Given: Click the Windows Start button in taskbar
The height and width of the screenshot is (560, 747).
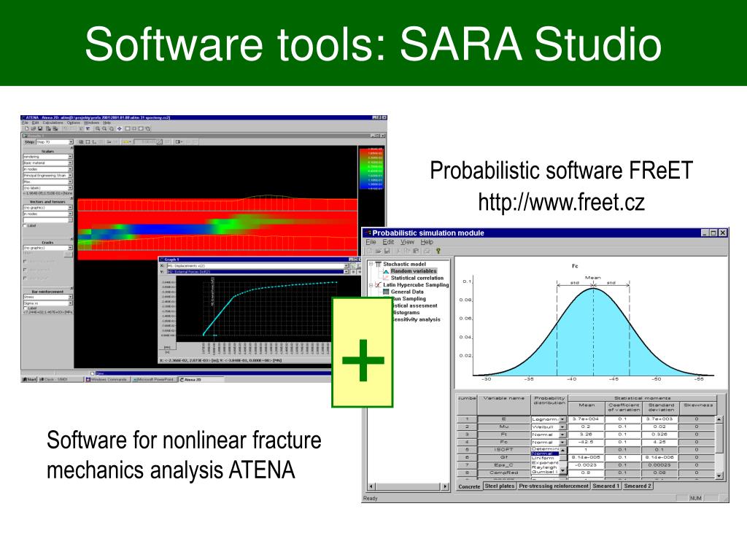Looking at the screenshot, I should tap(29, 379).
